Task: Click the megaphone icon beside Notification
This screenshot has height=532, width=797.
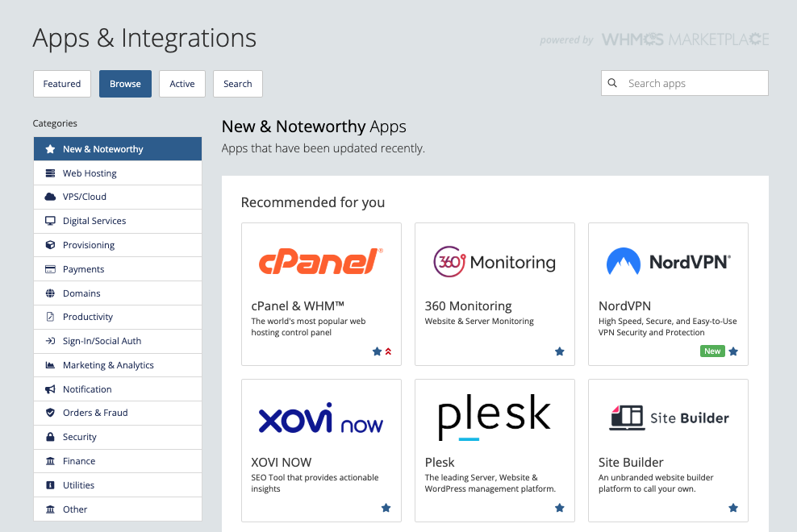Action: 50,389
